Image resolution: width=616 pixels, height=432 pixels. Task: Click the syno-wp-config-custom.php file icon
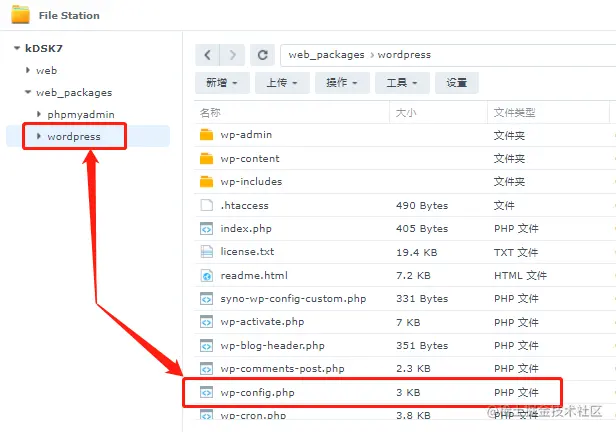(206, 298)
